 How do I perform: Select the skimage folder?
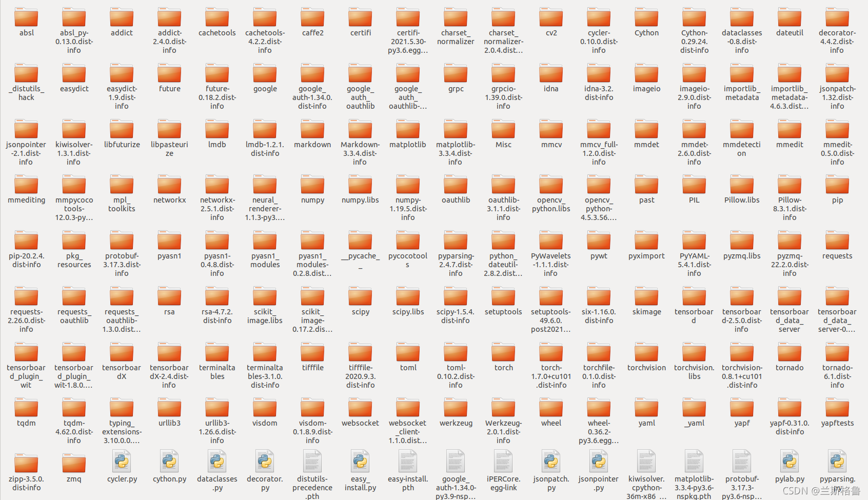pyautogui.click(x=646, y=296)
